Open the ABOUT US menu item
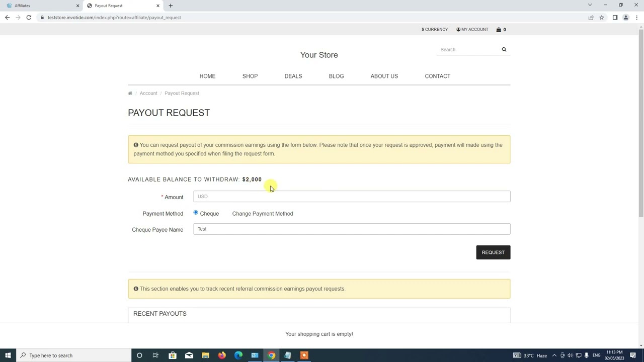 [x=384, y=76]
